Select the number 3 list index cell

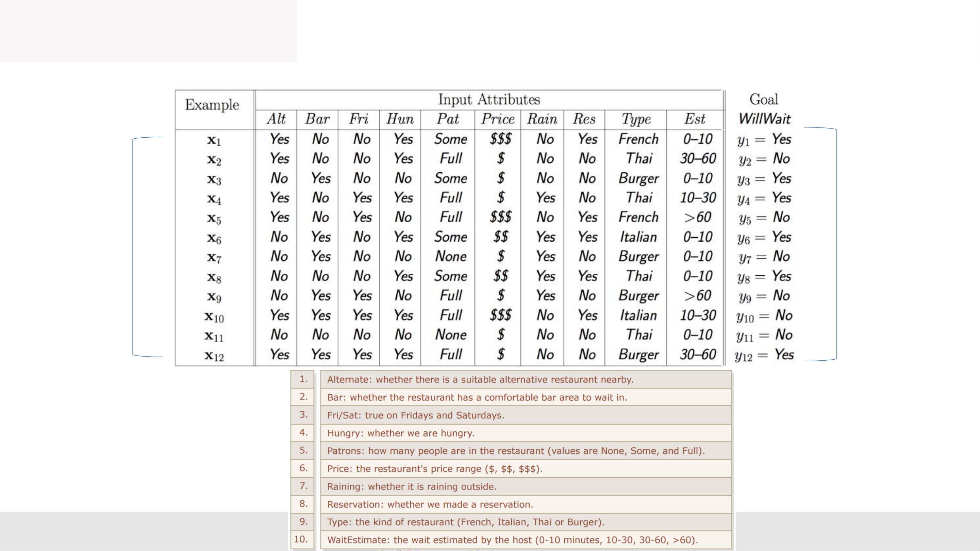[x=303, y=414]
